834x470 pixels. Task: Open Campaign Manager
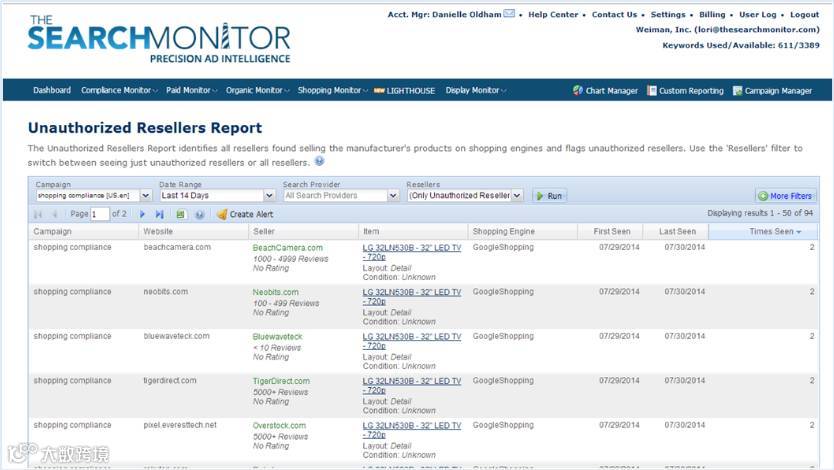(772, 90)
